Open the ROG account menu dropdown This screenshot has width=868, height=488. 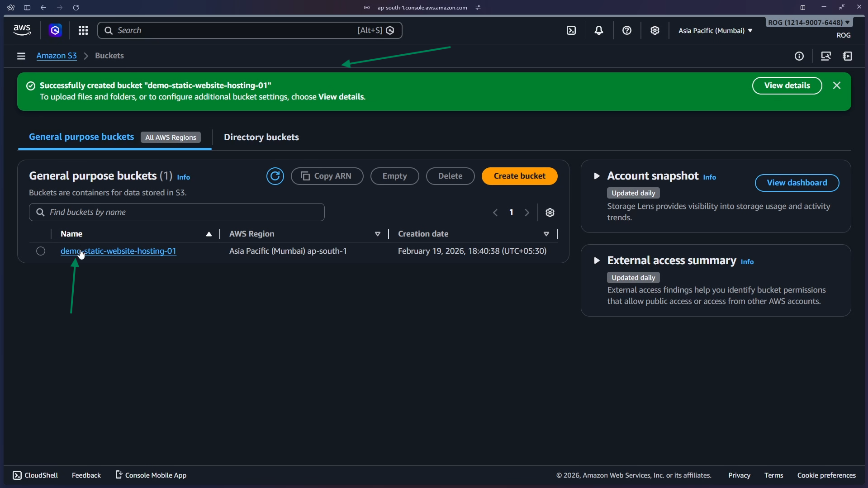[x=808, y=22]
